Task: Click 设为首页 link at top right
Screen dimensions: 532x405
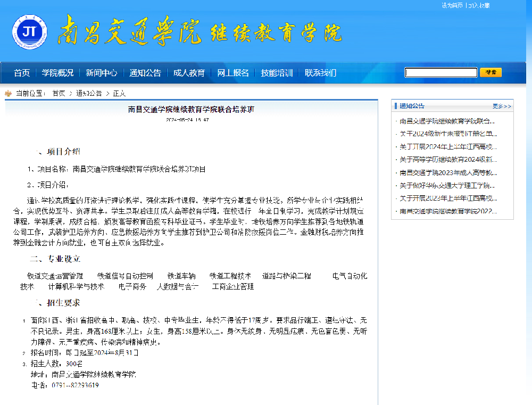Action: [452, 5]
